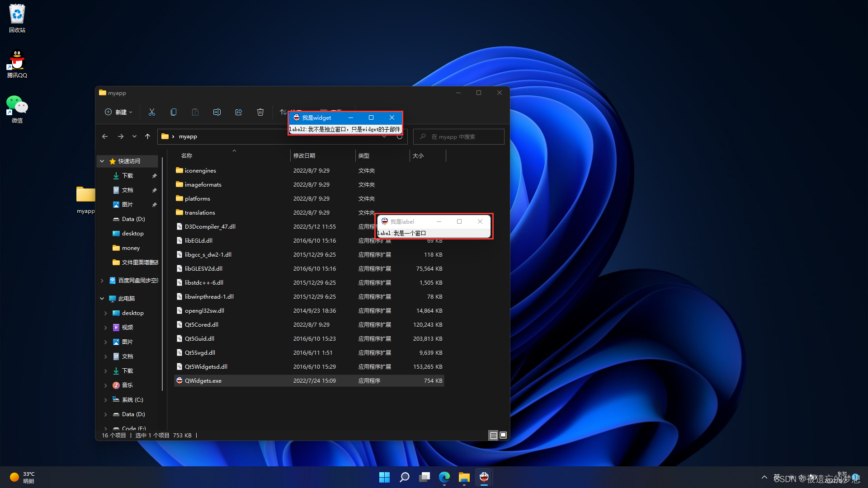The height and width of the screenshot is (488, 868).
Task: Expand the Baidu Netdisk sync tree node
Action: coord(102,281)
